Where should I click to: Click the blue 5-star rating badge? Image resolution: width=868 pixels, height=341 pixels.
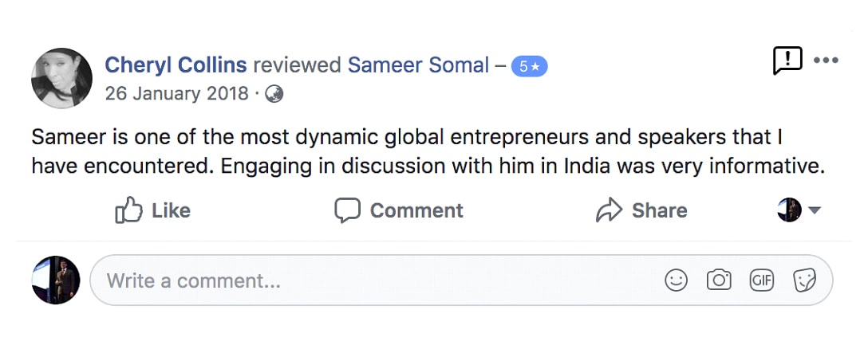529,66
